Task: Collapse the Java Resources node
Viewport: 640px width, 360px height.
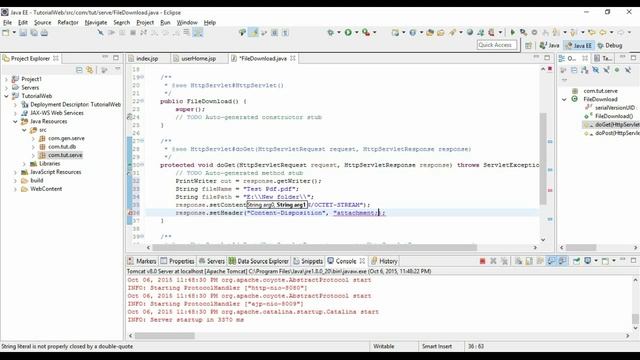Action: tap(15, 122)
